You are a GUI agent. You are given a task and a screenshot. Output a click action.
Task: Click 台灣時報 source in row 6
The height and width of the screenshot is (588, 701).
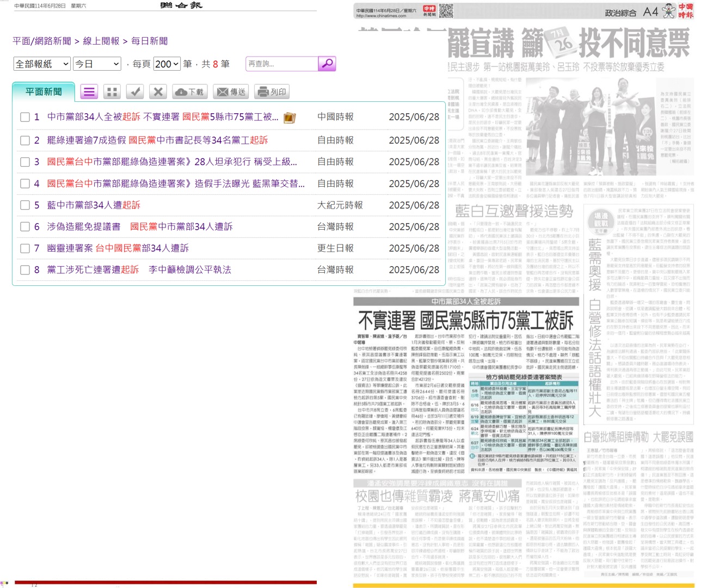coord(335,227)
